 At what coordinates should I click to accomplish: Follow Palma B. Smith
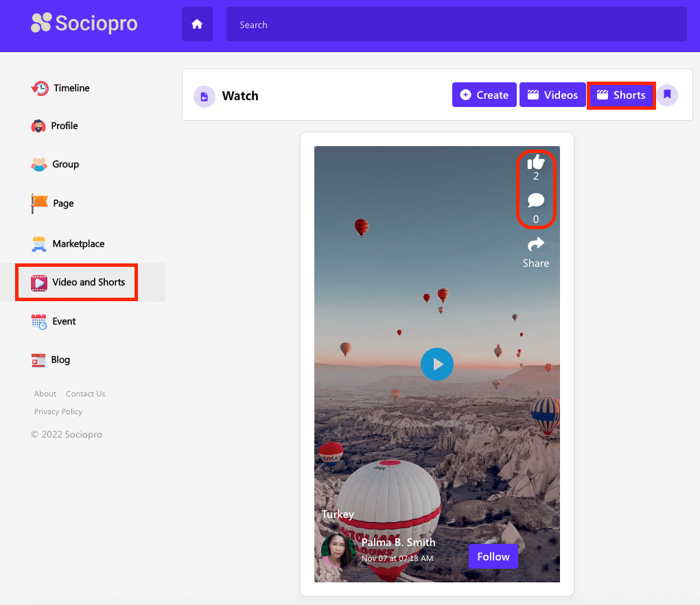tap(493, 556)
